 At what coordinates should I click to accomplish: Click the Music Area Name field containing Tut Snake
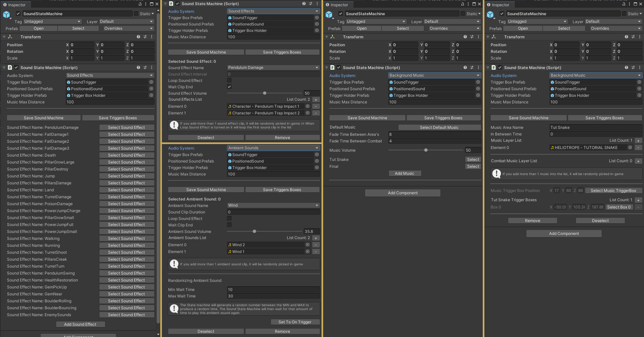[595, 128]
